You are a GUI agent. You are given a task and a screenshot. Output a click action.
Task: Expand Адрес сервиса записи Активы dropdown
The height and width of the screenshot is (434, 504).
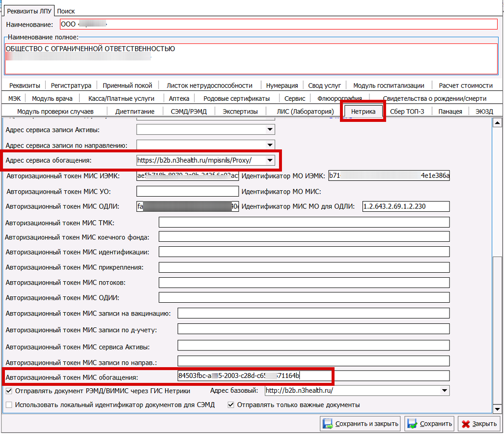[270, 129]
